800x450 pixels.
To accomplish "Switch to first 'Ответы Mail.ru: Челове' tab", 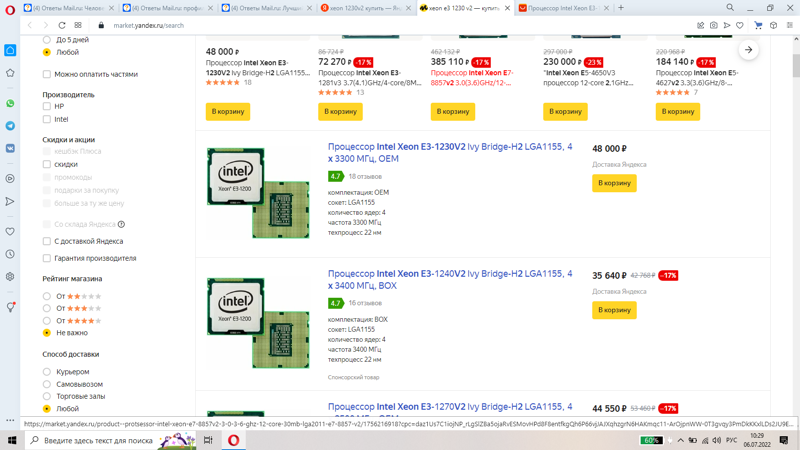I will coord(68,8).
